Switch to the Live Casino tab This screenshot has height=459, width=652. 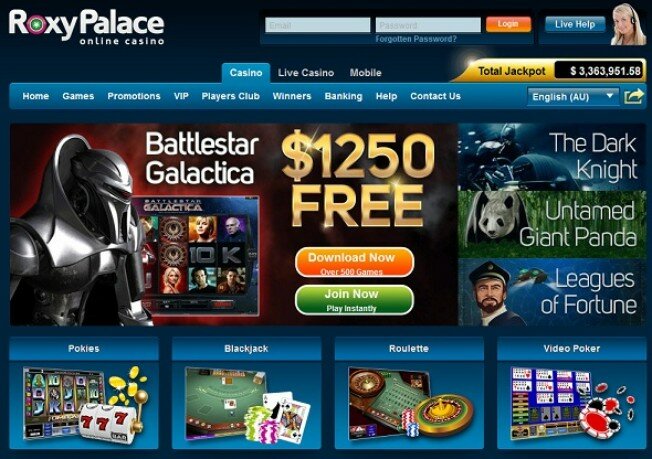pyautogui.click(x=306, y=73)
